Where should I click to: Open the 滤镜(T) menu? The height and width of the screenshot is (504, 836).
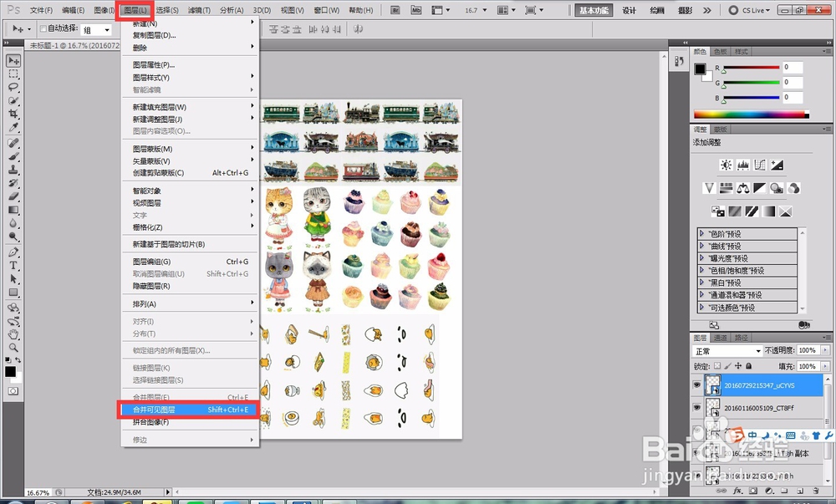pos(199,10)
